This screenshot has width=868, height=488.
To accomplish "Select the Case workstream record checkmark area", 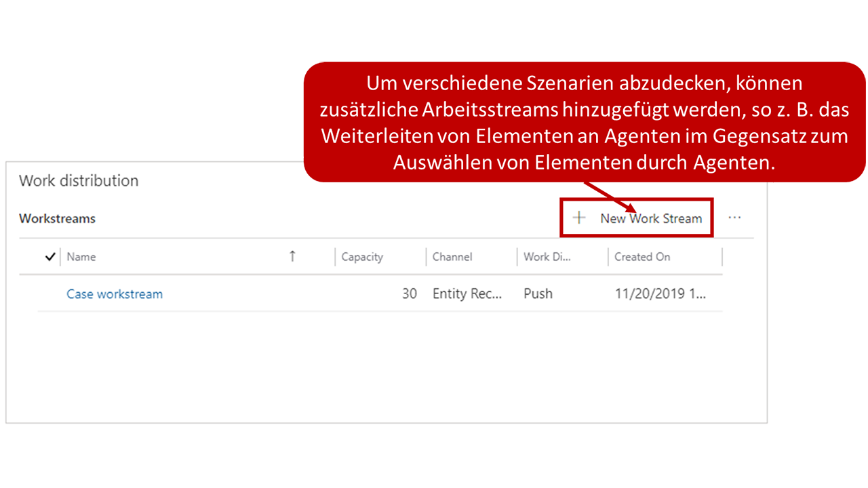I will tap(50, 293).
